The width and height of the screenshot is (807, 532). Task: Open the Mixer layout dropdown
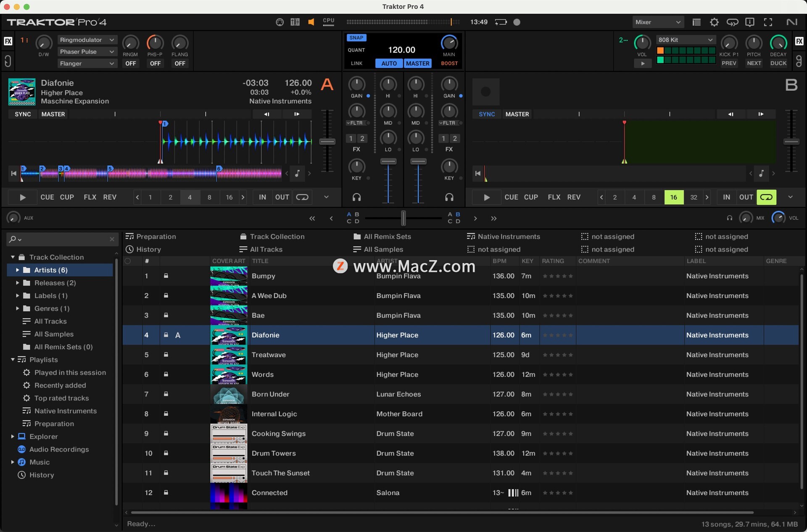point(658,22)
